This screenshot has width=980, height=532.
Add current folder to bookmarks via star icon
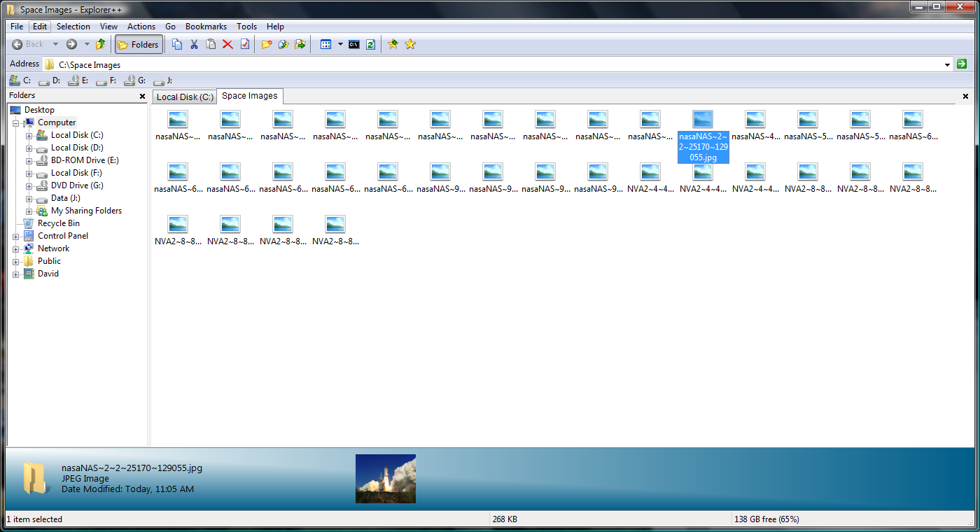coord(393,44)
